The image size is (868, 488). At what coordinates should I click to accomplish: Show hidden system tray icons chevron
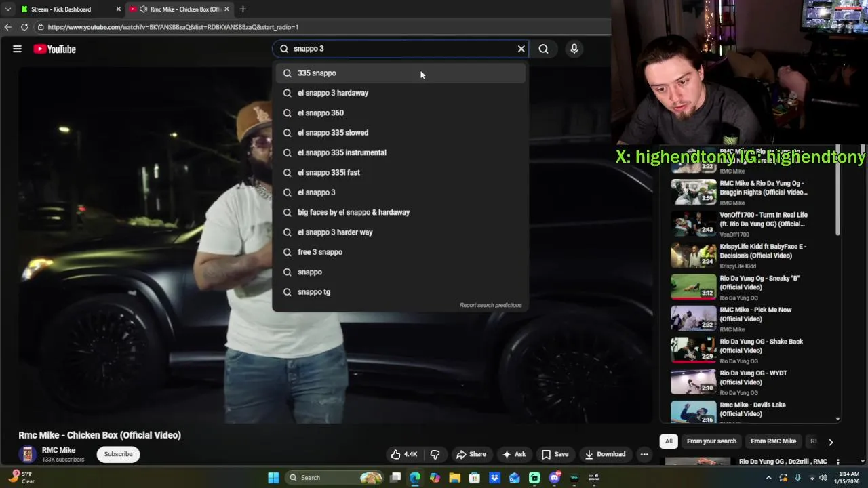click(x=768, y=478)
